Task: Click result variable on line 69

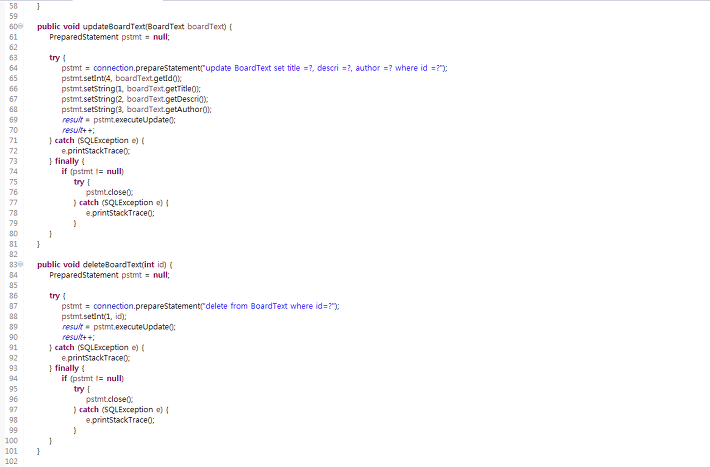Action: (x=72, y=120)
